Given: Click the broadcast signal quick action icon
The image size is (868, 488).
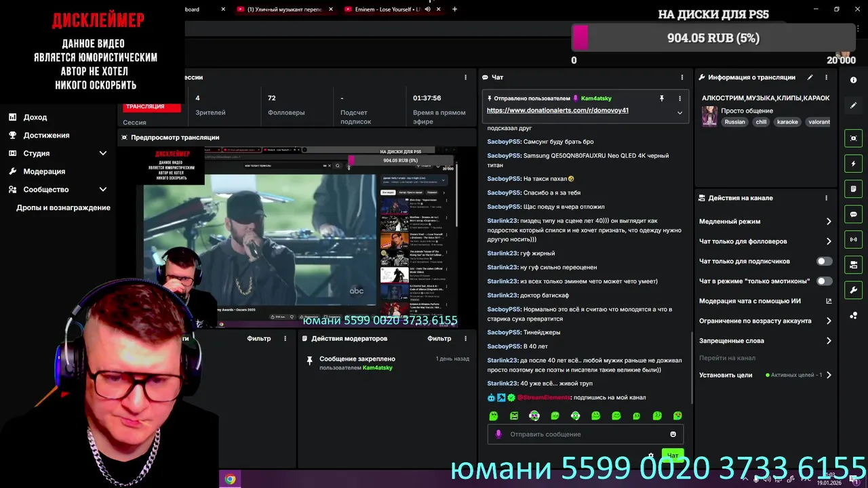Looking at the screenshot, I should pyautogui.click(x=853, y=239).
